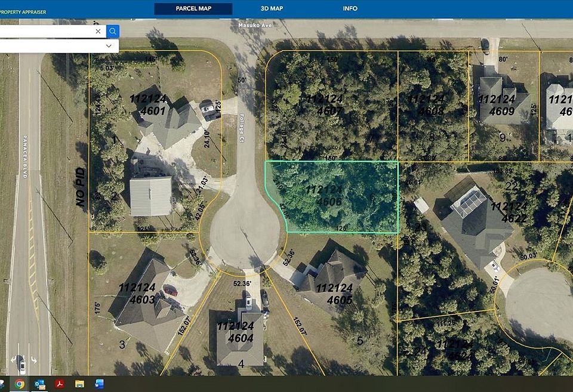This screenshot has width=573, height=392.
Task: Launch Adobe Acrobat from the taskbar
Action: (60, 384)
